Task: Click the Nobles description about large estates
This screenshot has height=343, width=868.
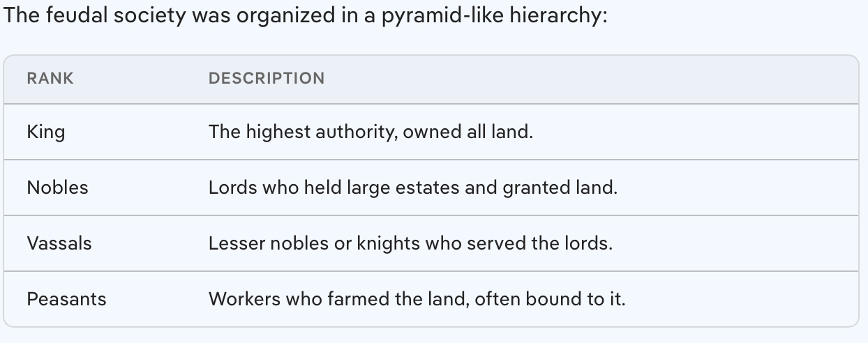Action: (x=412, y=188)
